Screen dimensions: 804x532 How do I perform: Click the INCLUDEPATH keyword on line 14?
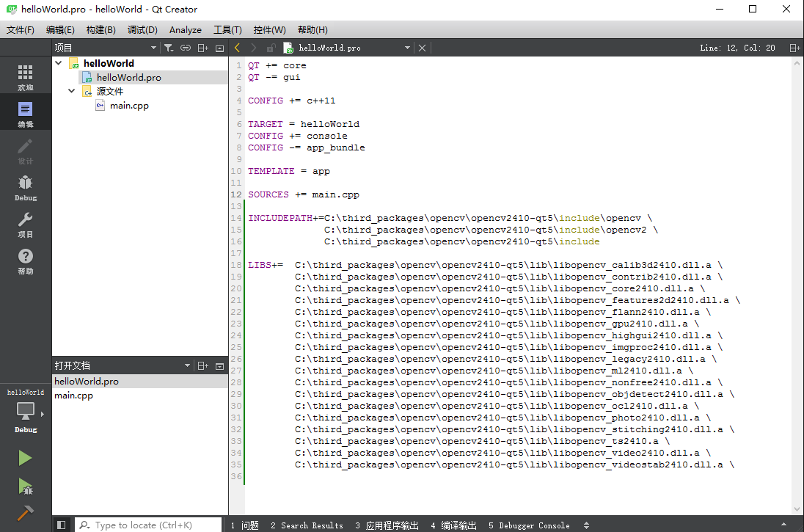(280, 218)
